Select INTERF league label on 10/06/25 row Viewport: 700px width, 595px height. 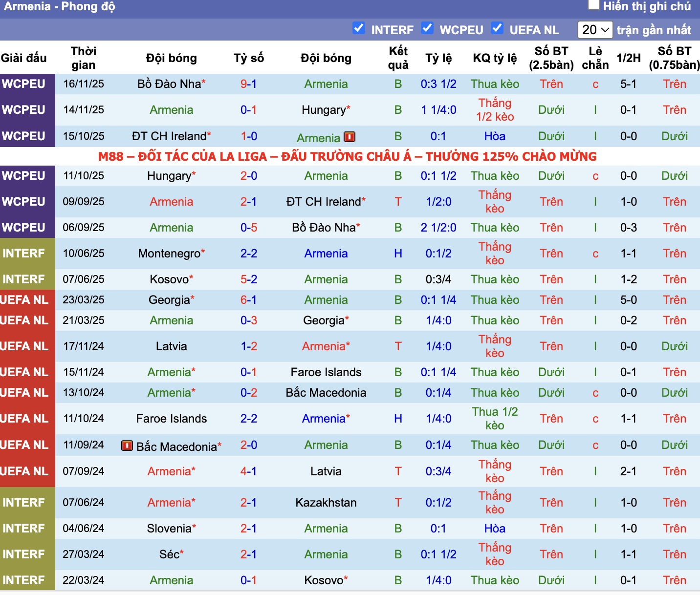(x=23, y=254)
